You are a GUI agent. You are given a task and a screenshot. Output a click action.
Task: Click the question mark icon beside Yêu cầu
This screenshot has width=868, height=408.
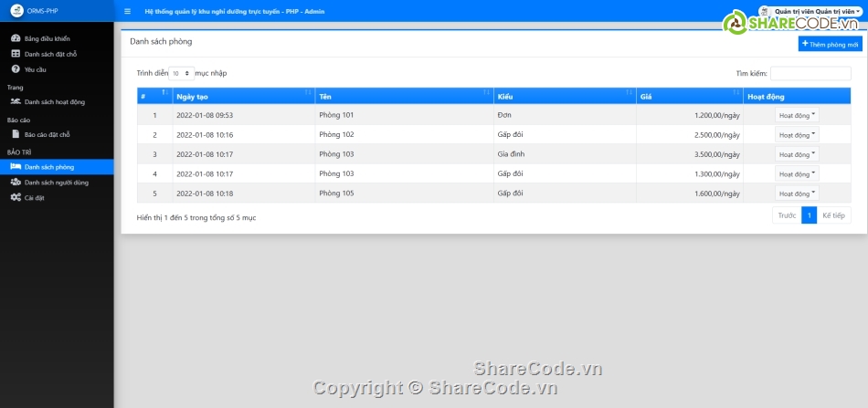tap(16, 68)
